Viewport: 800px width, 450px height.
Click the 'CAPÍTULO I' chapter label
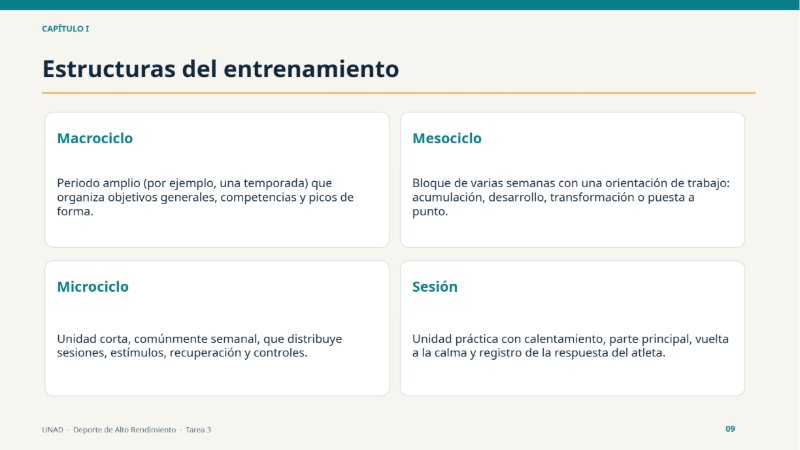tap(65, 29)
